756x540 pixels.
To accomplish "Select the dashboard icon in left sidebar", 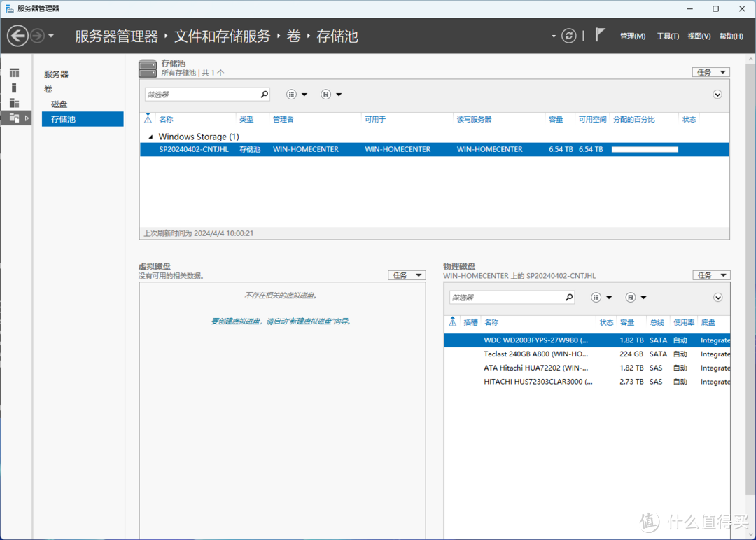I will coord(15,73).
